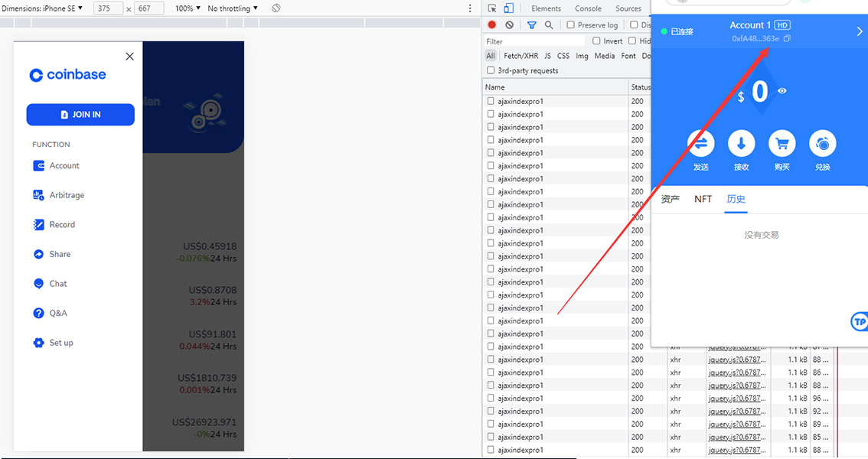
Task: Open Arbitrage in the Coinbase sidebar
Action: point(67,195)
